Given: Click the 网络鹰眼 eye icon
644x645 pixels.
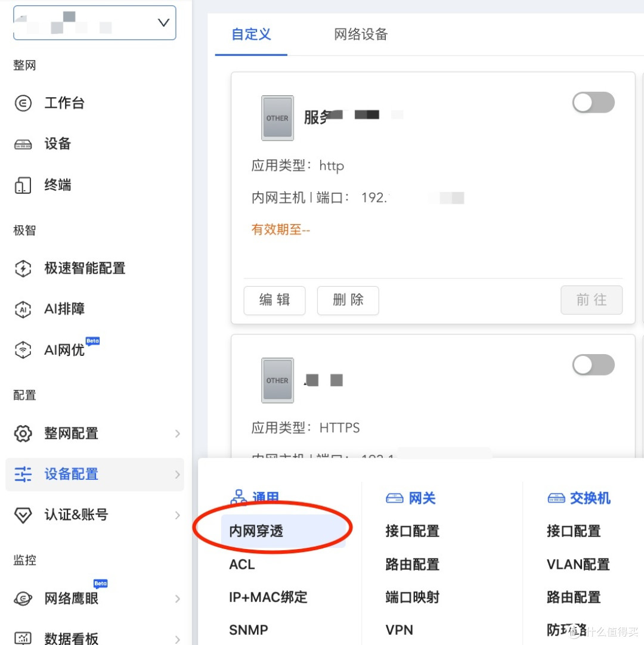Looking at the screenshot, I should point(23,598).
